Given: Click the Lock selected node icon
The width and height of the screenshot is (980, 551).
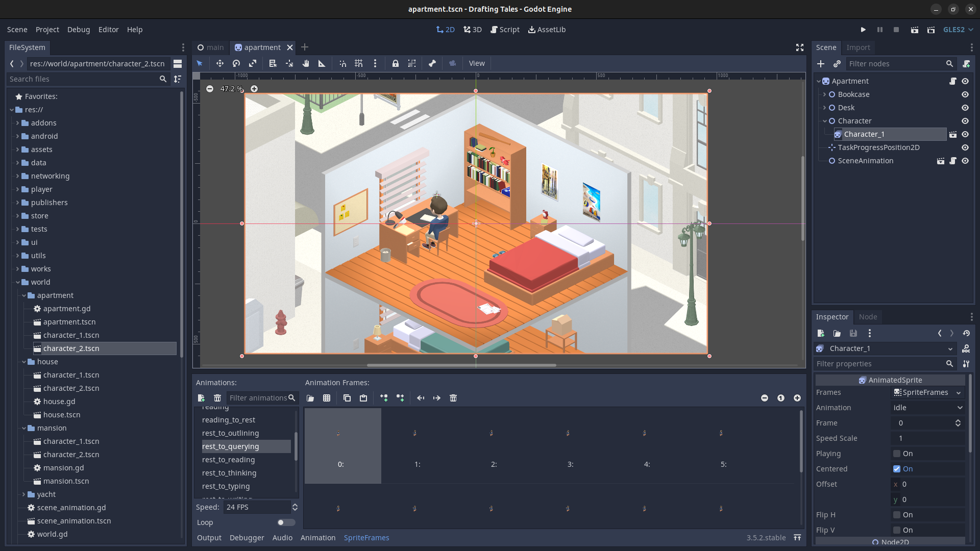Looking at the screenshot, I should tap(396, 63).
